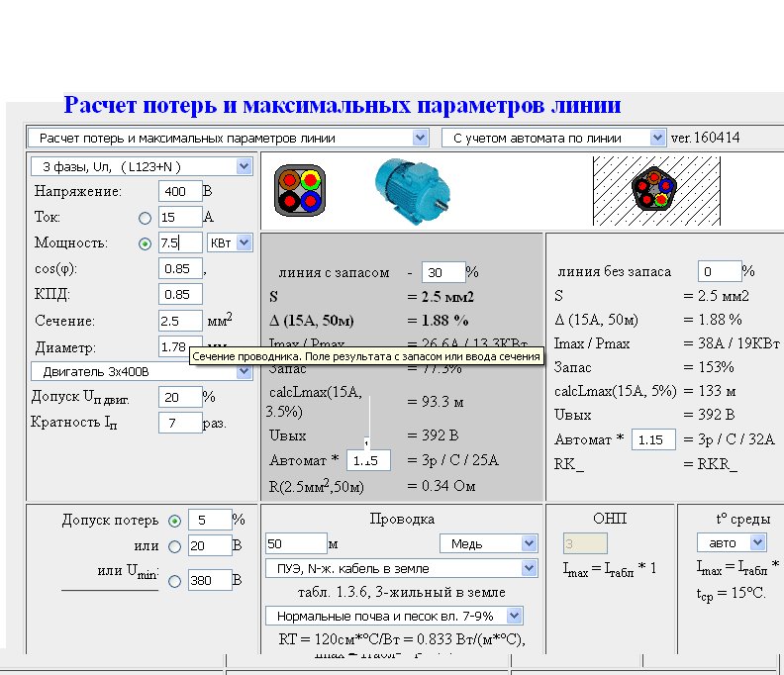Select the 'или 20 В' radio button
Image resolution: width=784 pixels, height=675 pixels.
click(174, 547)
